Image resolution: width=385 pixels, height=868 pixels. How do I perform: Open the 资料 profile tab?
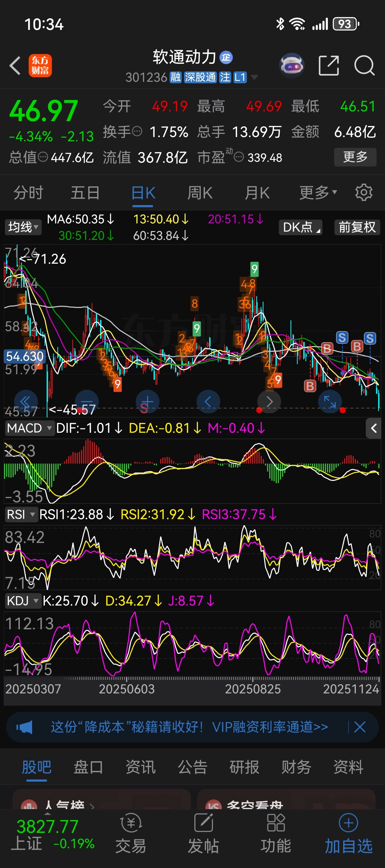tap(348, 767)
